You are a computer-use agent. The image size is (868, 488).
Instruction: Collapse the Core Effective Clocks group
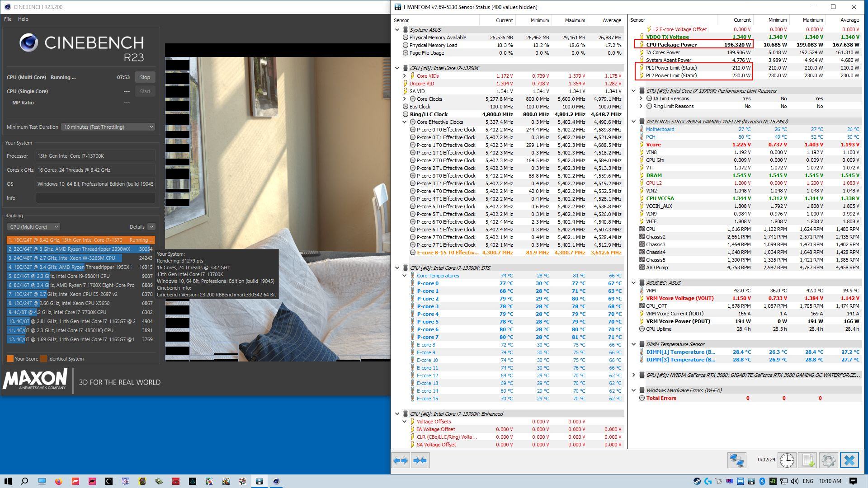click(x=405, y=122)
